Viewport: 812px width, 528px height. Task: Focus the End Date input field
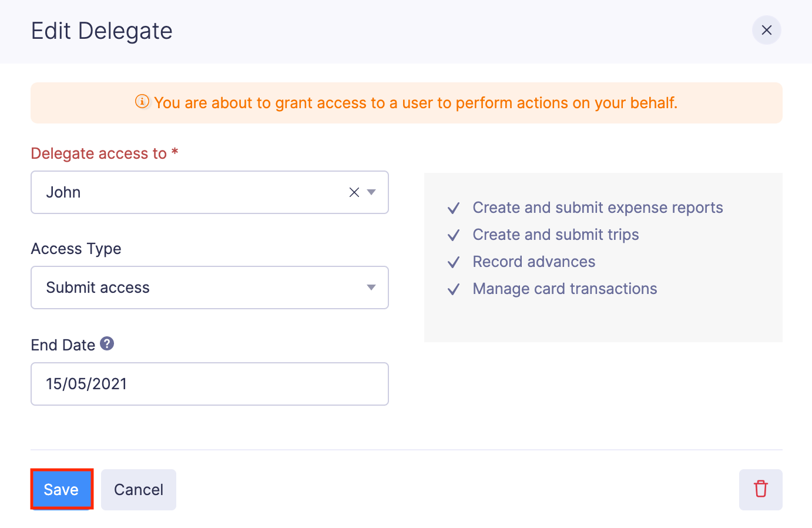[209, 384]
